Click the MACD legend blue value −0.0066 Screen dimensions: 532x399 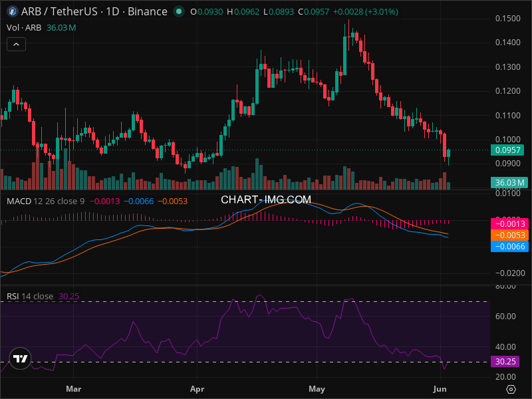pos(139,201)
